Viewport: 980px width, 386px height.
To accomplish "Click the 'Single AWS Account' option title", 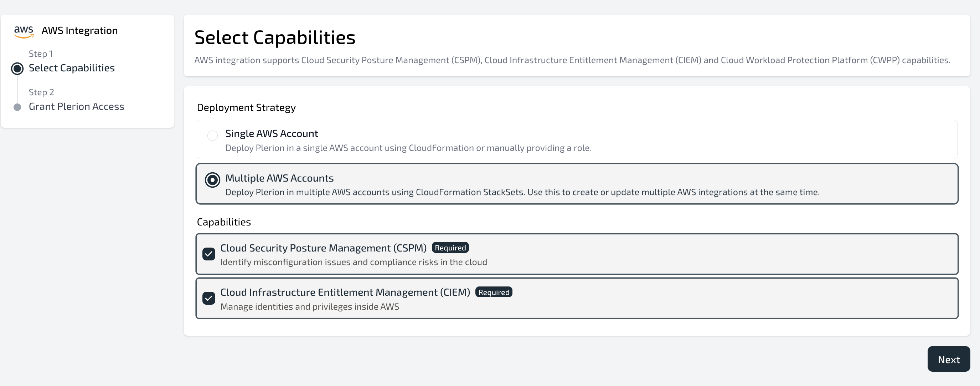I will click(x=272, y=134).
